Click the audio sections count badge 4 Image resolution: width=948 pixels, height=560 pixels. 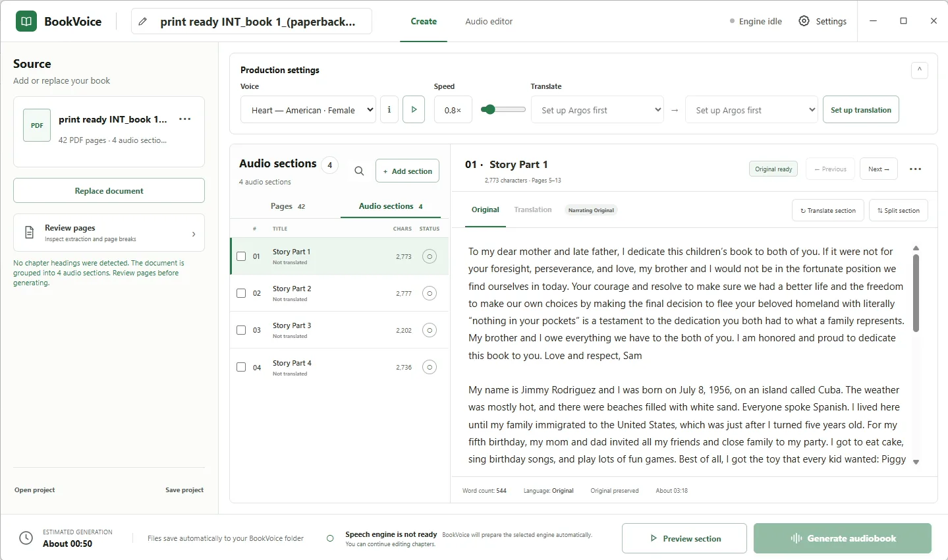point(330,165)
